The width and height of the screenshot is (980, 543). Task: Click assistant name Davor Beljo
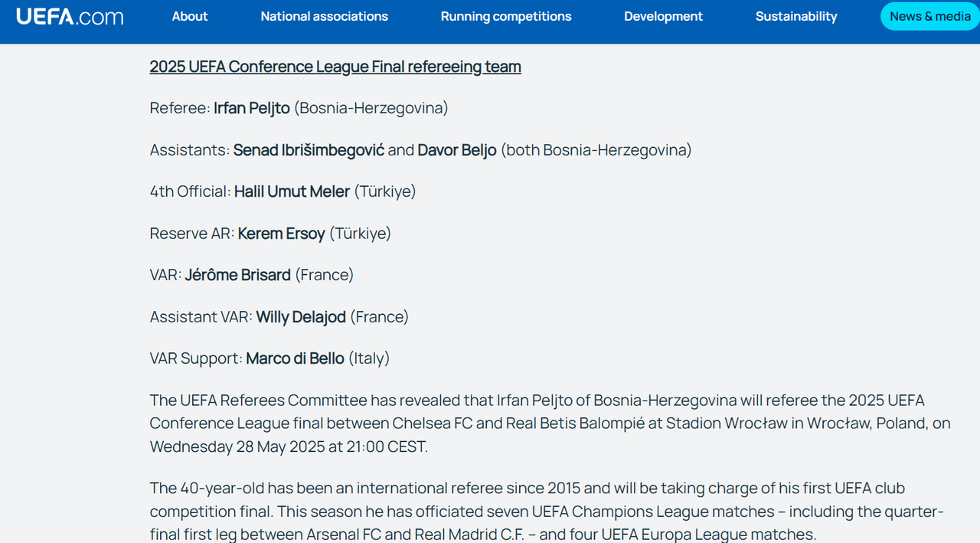(x=457, y=150)
